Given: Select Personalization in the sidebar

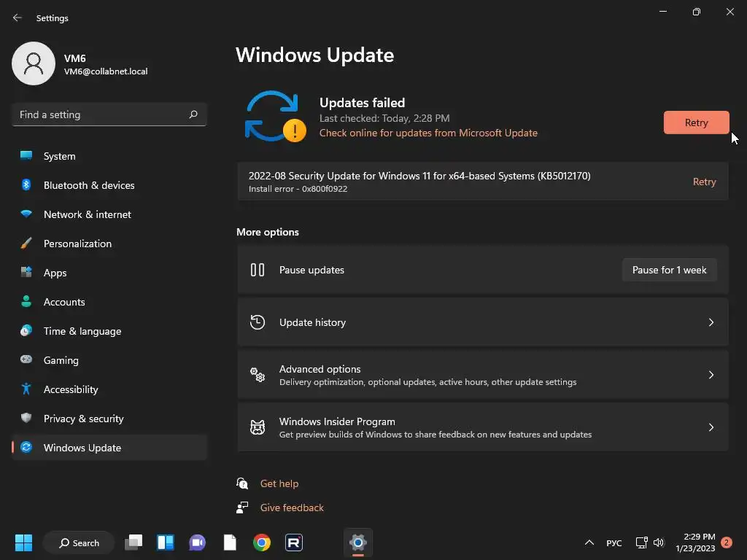Looking at the screenshot, I should click(109, 244).
